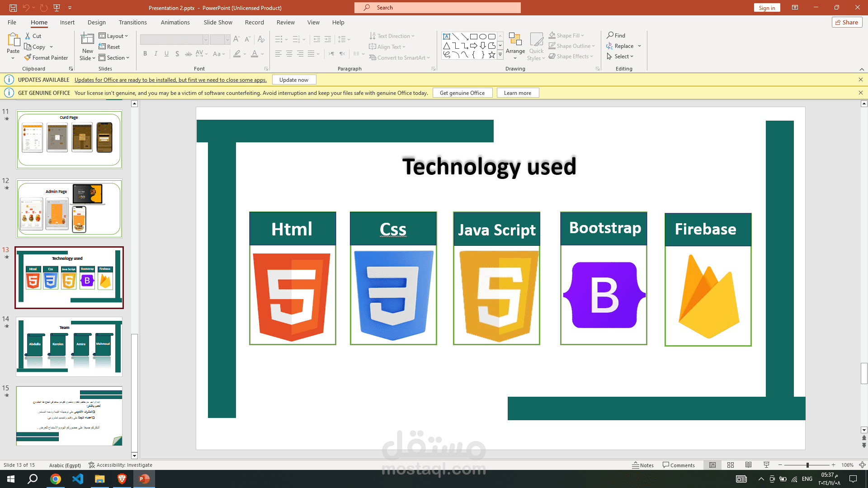The width and height of the screenshot is (868, 488).
Task: Click the Clear All Formatting icon
Action: coord(261,40)
